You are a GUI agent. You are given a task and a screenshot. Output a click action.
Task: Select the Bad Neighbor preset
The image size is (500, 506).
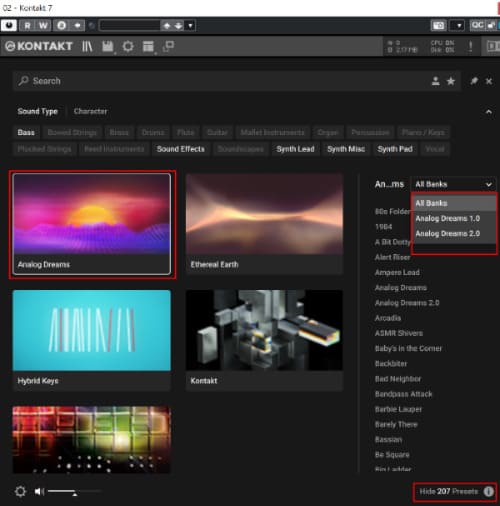[398, 379]
